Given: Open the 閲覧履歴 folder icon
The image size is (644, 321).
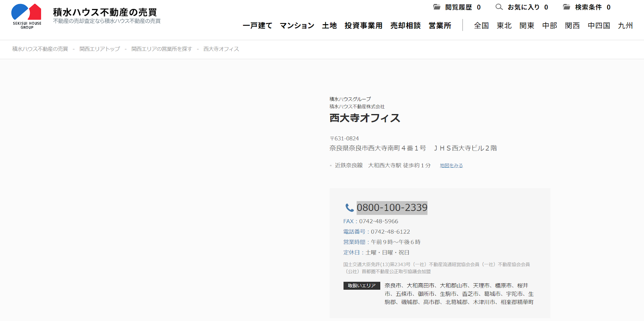Looking at the screenshot, I should click(x=437, y=7).
